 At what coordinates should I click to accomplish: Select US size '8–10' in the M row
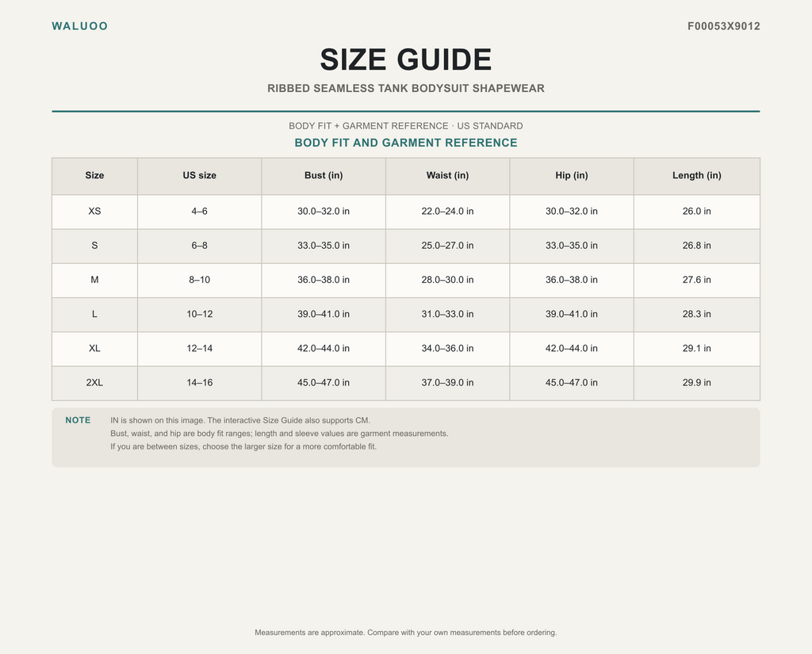[199, 280]
